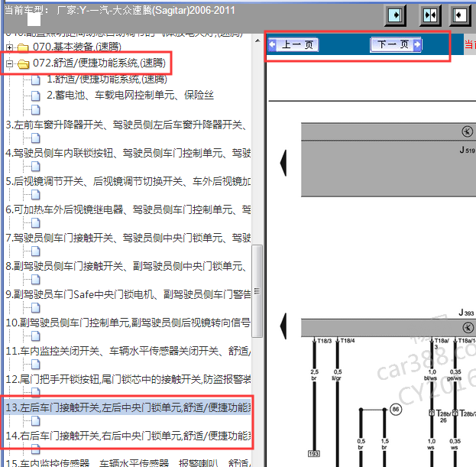Screen dimensions: 476x467
Task: Click the T18/4 connector label
Action: point(348,341)
